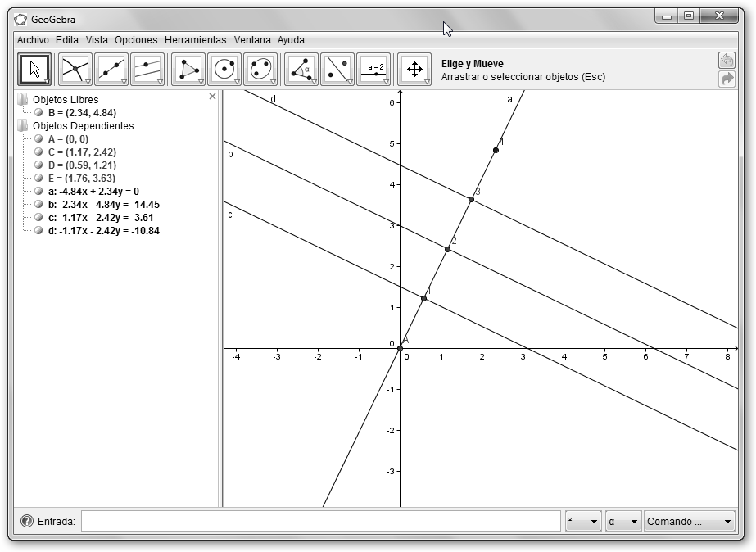Open the Vista menu

click(x=97, y=39)
